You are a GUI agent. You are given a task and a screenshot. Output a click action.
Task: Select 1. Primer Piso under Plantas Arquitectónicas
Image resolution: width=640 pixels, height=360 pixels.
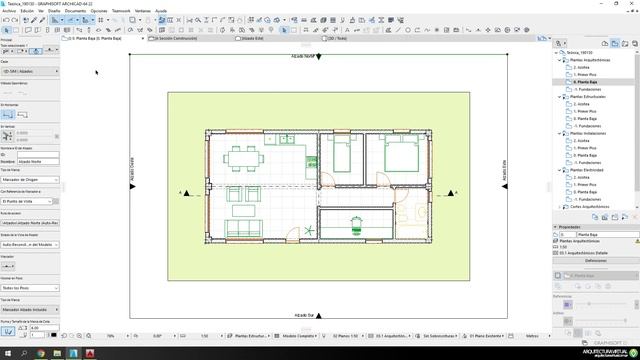tap(585, 75)
